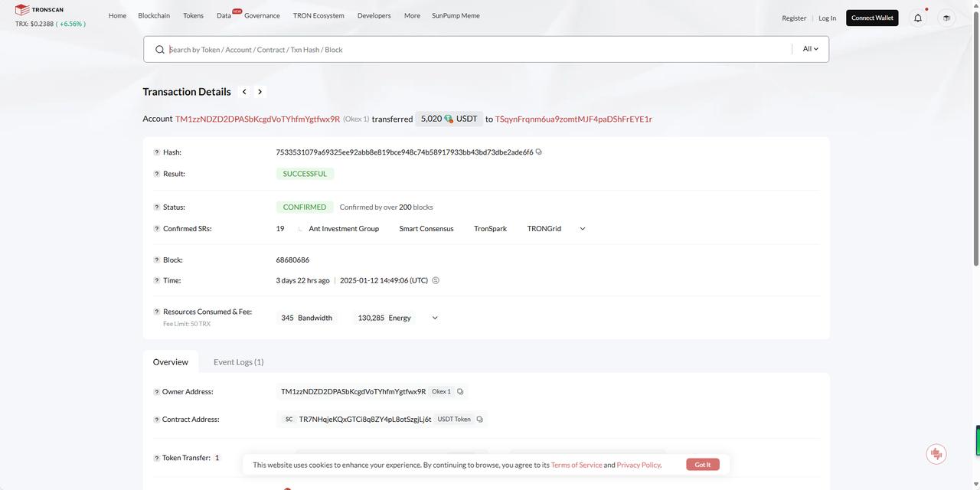Open the notifications bell
980x490 pixels.
click(x=918, y=18)
